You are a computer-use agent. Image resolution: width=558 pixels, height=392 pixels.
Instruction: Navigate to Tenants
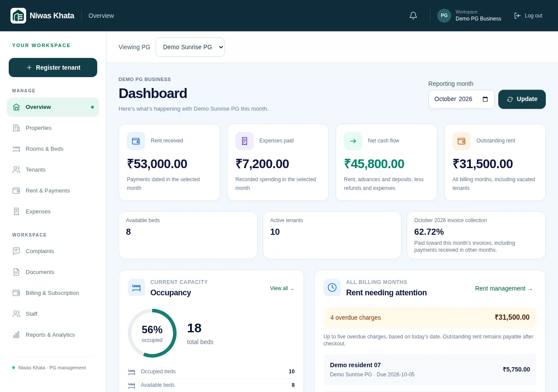53,170
